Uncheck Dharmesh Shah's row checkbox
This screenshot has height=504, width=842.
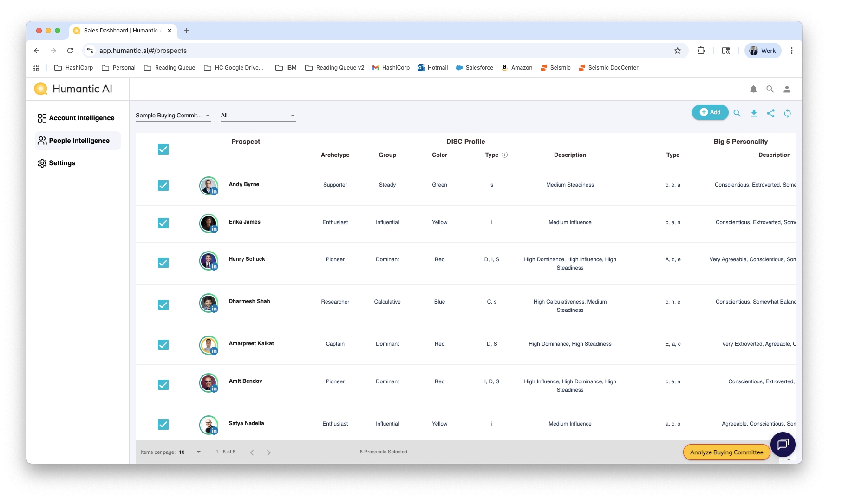point(163,305)
